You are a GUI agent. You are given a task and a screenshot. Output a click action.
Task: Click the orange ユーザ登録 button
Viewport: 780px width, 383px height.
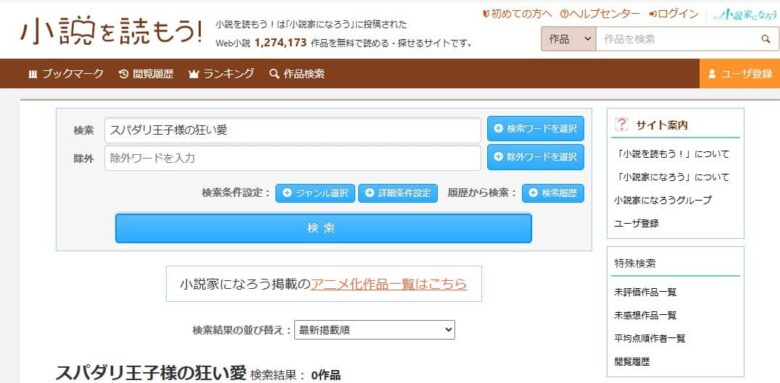tap(740, 74)
